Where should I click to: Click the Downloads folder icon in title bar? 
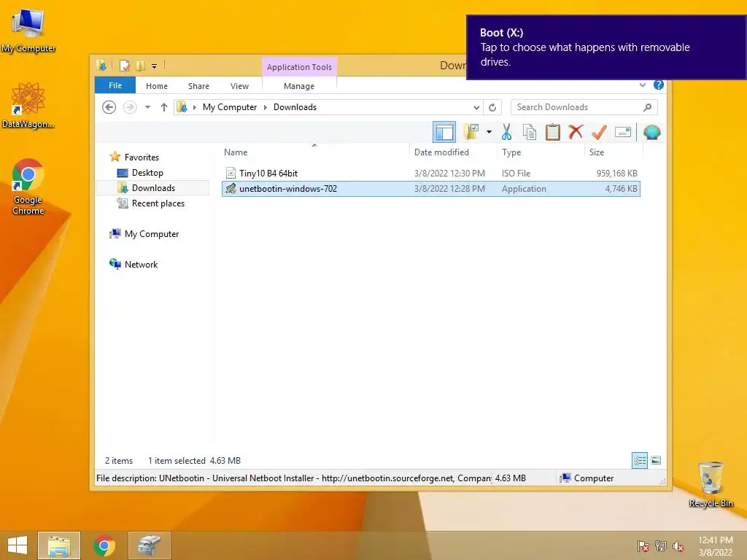(102, 66)
